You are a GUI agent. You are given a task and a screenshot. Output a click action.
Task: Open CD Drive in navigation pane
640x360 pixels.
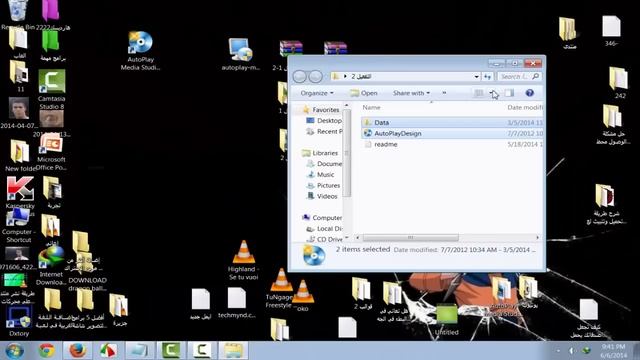(x=324, y=239)
